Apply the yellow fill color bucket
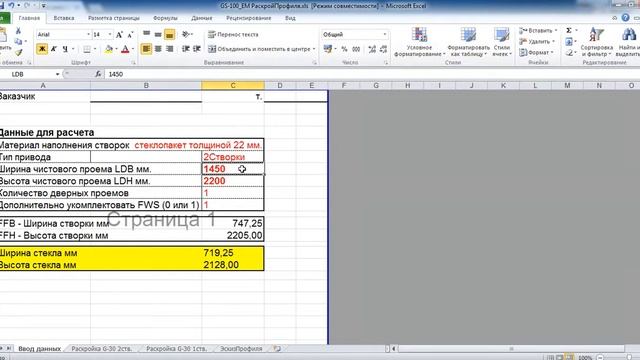 click(108, 49)
